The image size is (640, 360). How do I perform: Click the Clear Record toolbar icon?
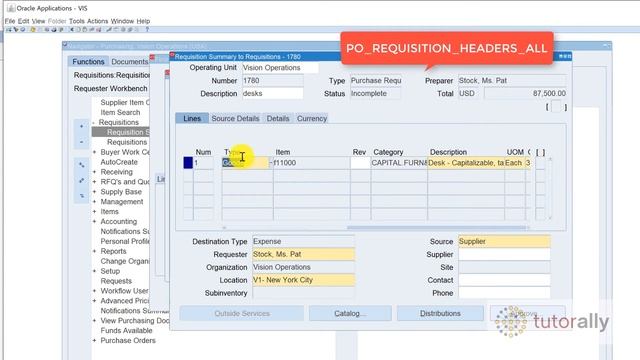click(x=91, y=29)
